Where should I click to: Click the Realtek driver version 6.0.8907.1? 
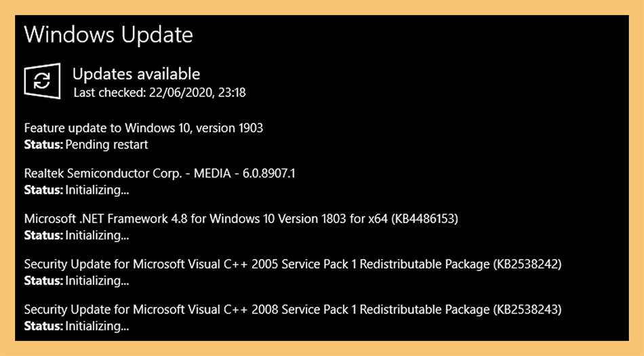coord(269,174)
